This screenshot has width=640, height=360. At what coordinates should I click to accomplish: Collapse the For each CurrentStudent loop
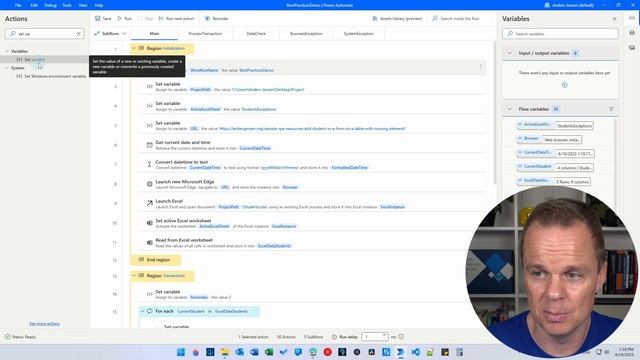(142, 311)
